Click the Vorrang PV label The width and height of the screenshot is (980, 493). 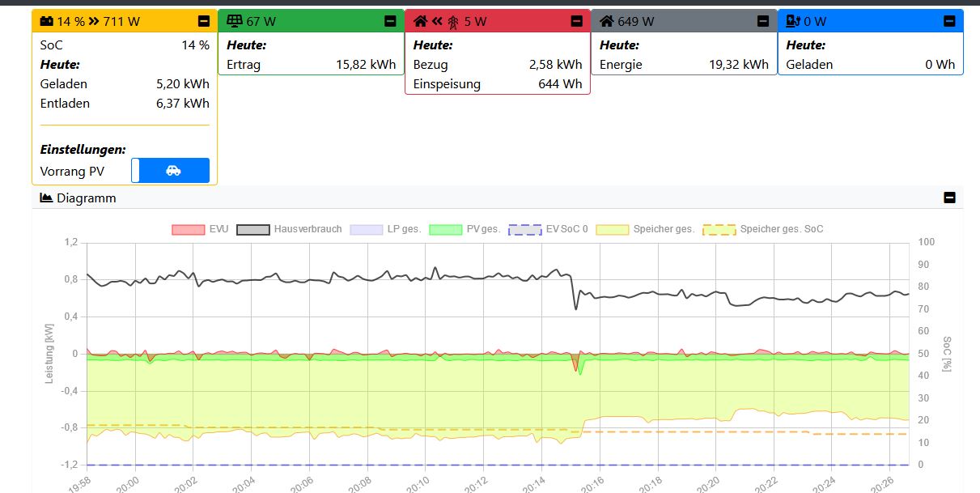tap(72, 172)
